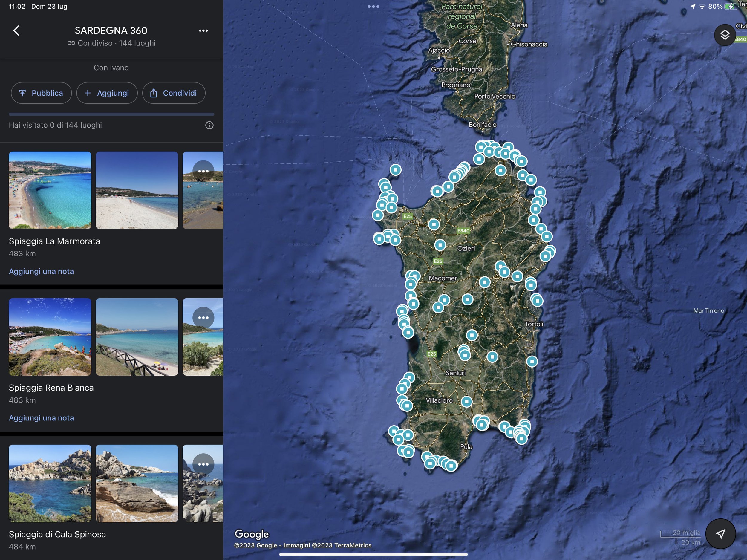Screen dimensions: 747x560
Task: Open first photo of Spiaggia Rena Bianca
Action: tap(50, 337)
